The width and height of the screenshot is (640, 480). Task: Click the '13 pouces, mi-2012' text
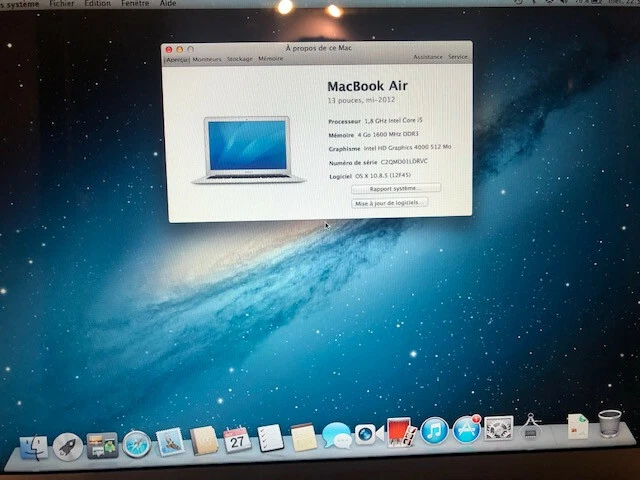pos(361,100)
